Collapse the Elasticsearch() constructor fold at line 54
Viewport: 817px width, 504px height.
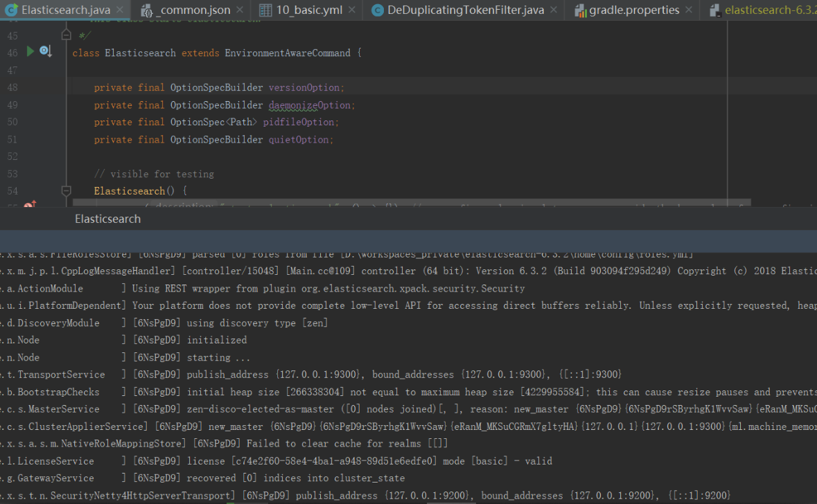(66, 190)
